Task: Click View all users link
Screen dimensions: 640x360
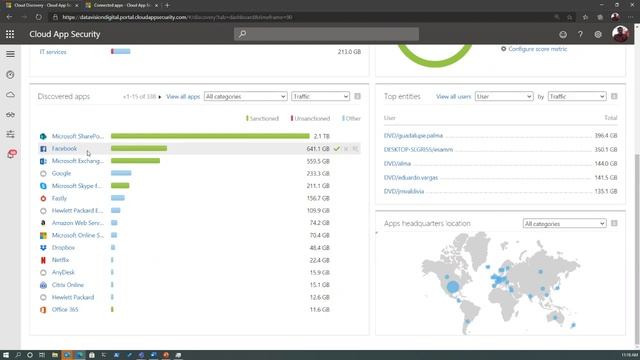Action: coord(453,97)
